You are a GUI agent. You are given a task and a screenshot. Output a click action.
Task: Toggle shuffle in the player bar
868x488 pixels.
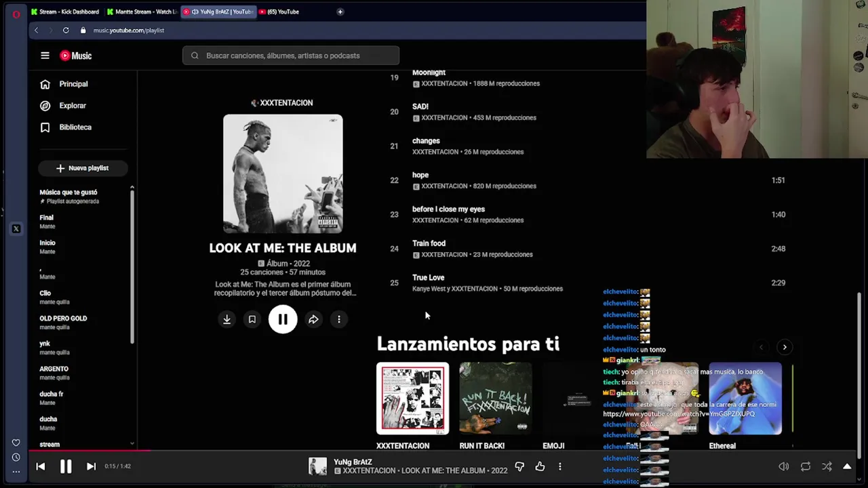(827, 466)
